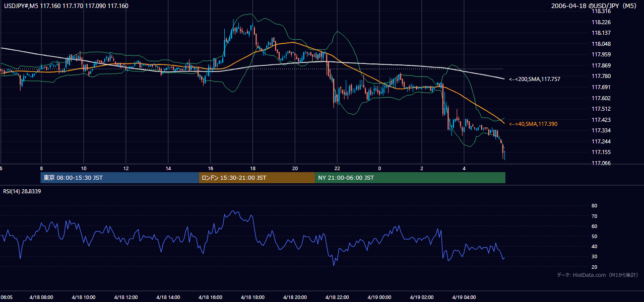Image resolution: width=644 pixels, height=302 pixels.
Task: Click the 4/18 08:00 time label
Action: pos(40,297)
